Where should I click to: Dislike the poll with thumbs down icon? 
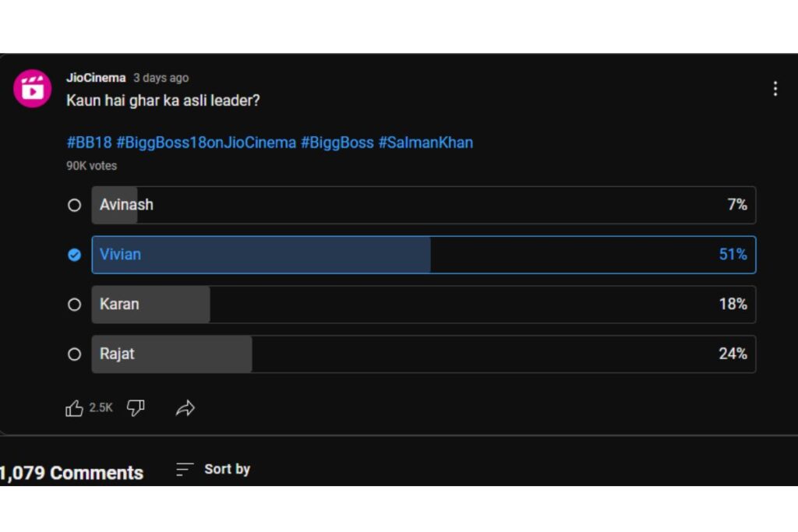click(x=136, y=407)
